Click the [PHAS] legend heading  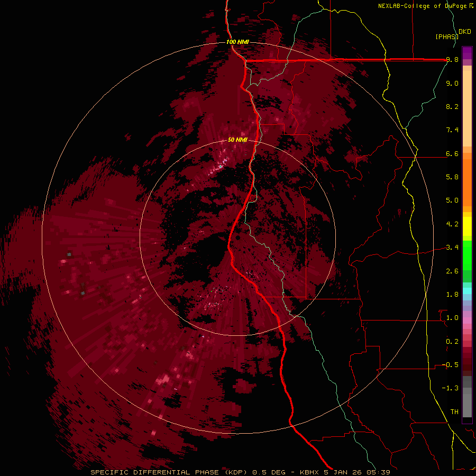click(447, 36)
